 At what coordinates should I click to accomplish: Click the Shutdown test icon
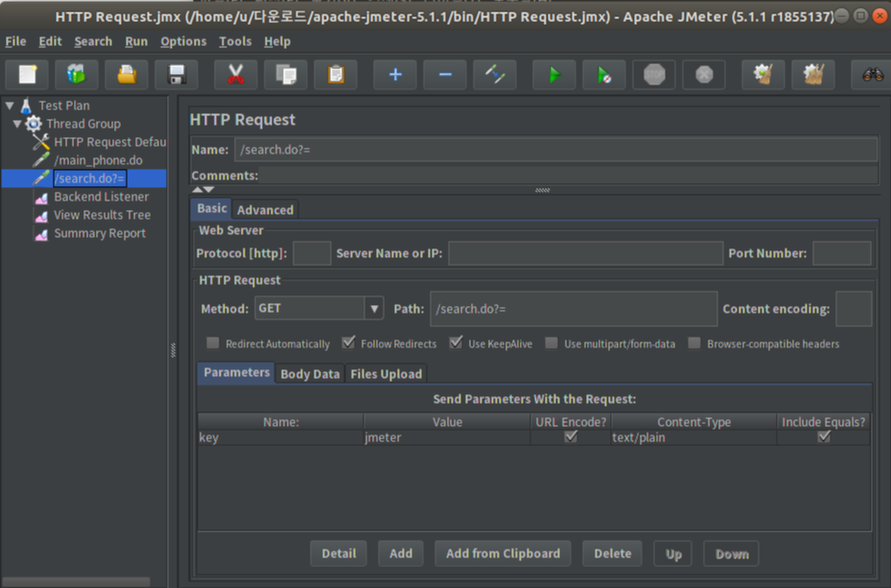(x=704, y=75)
